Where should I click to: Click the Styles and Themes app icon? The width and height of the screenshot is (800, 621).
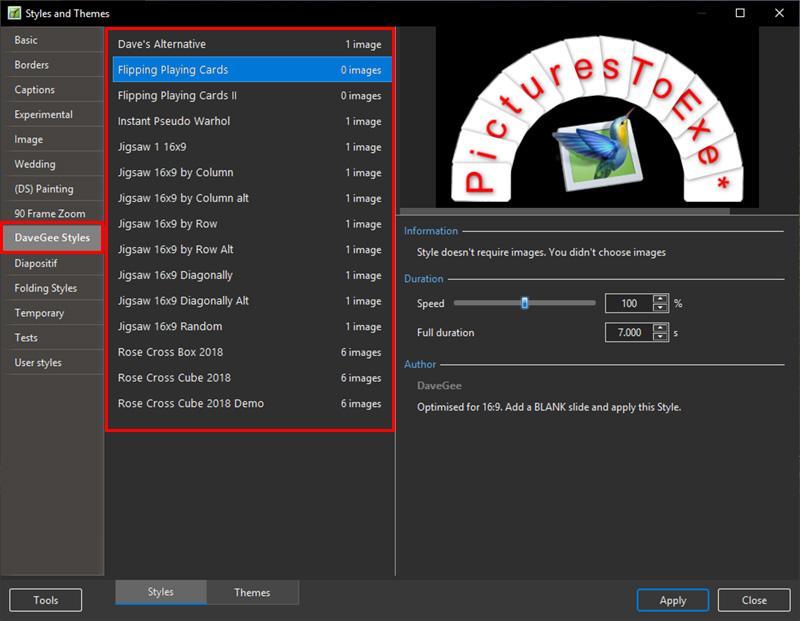(x=14, y=13)
